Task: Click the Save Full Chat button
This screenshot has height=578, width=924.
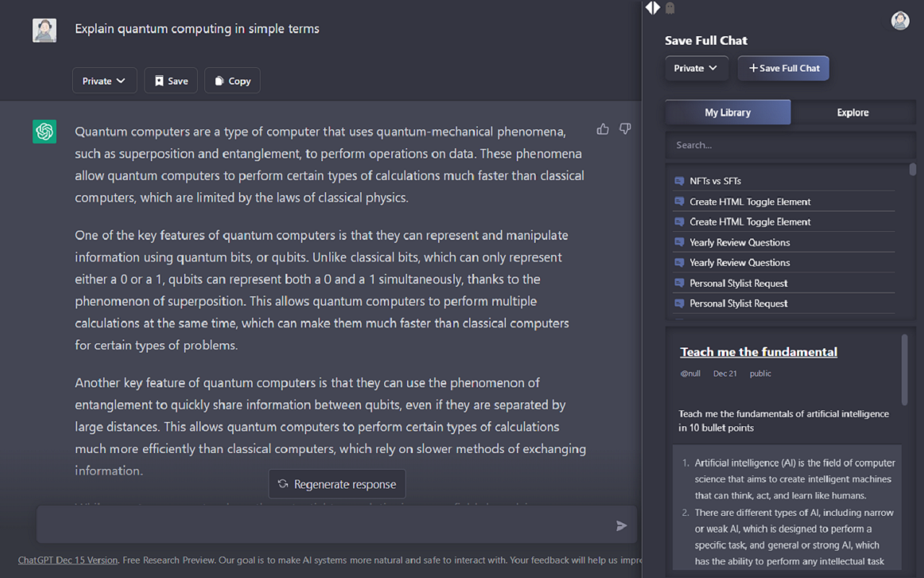Action: pos(784,68)
